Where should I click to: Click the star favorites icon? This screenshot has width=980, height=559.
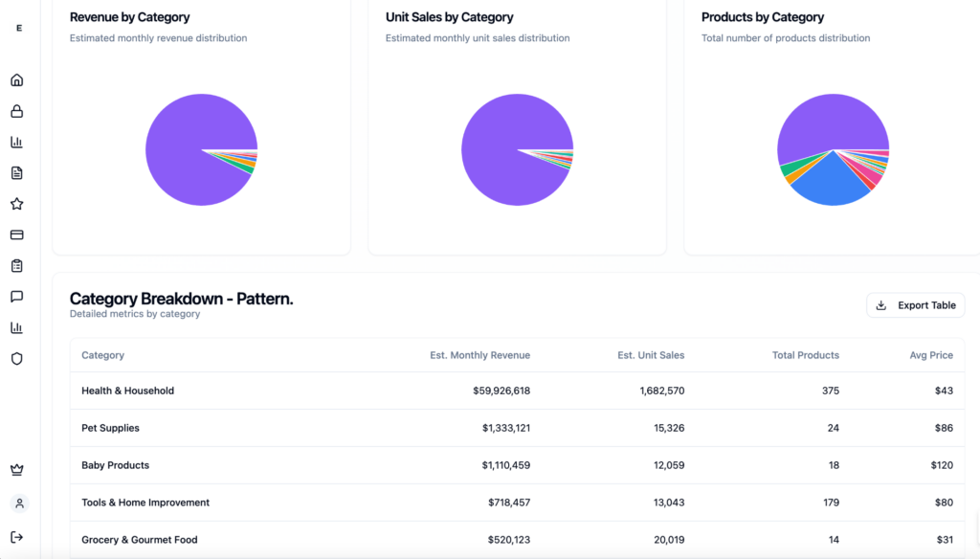click(16, 204)
